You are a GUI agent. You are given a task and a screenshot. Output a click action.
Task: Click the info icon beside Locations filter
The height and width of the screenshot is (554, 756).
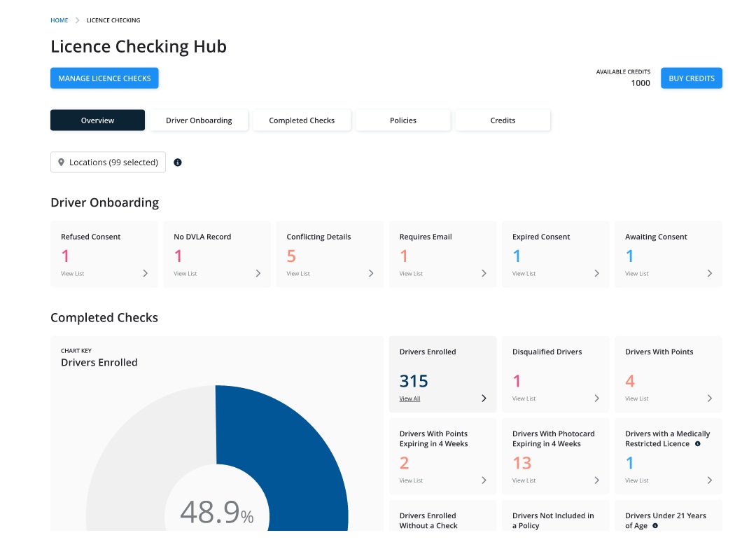tap(177, 162)
